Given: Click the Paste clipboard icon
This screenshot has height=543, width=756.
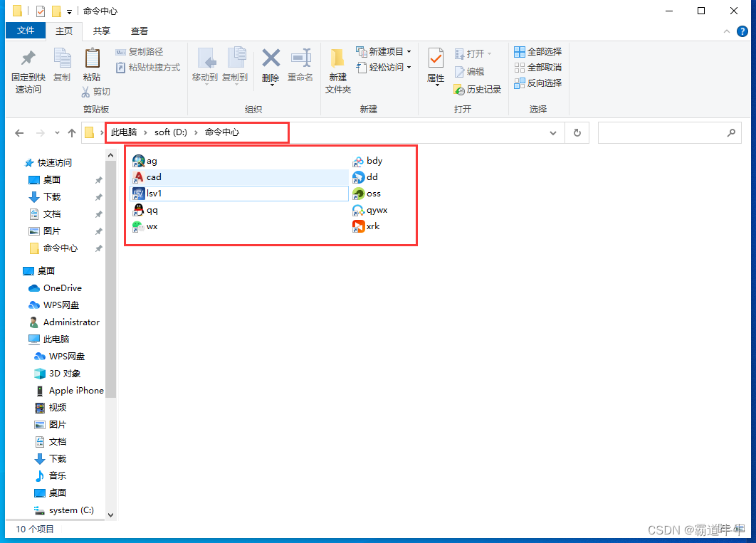Looking at the screenshot, I should coord(92,58).
